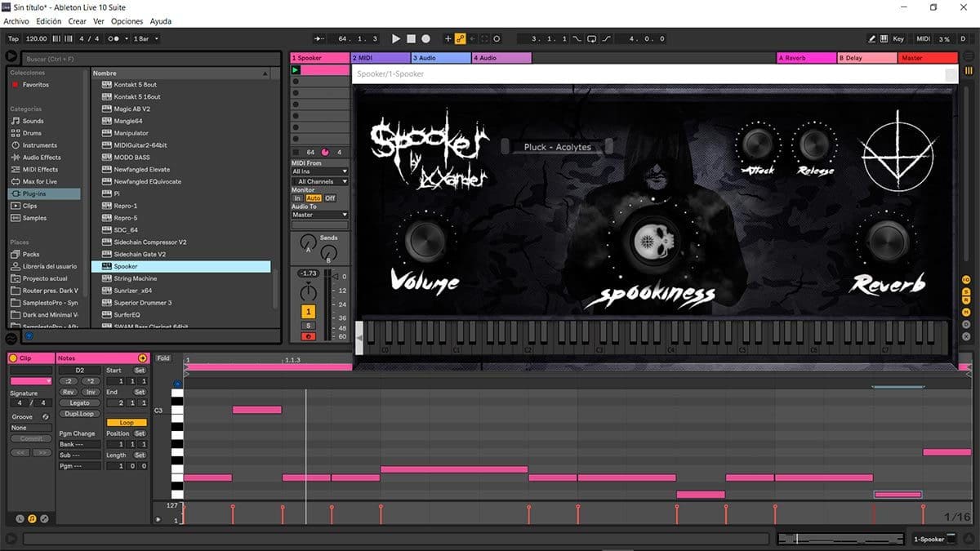Select the Max for Live category icon
Image resolution: width=980 pixels, height=551 pixels.
pyautogui.click(x=16, y=182)
